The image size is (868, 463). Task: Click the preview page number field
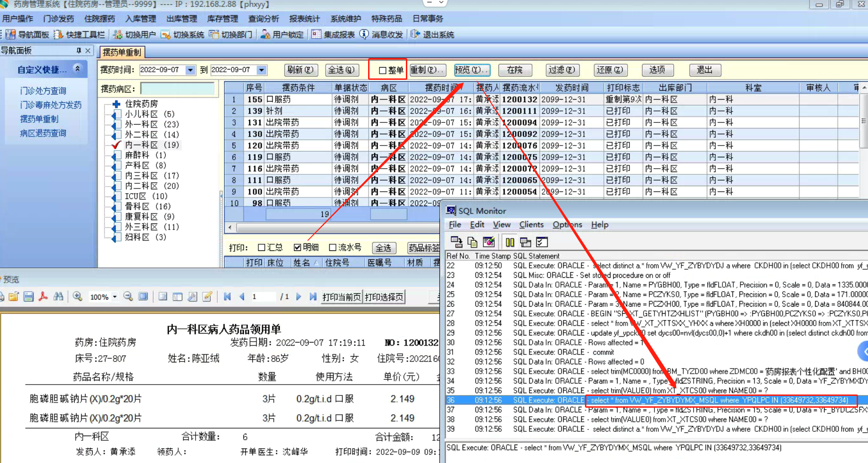tap(262, 297)
